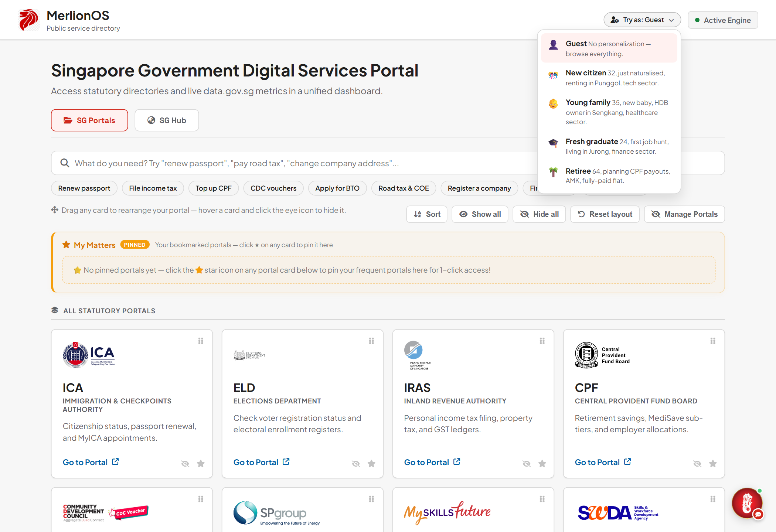This screenshot has height=532, width=776.
Task: Pin the IRAS portal with star icon
Action: (542, 463)
